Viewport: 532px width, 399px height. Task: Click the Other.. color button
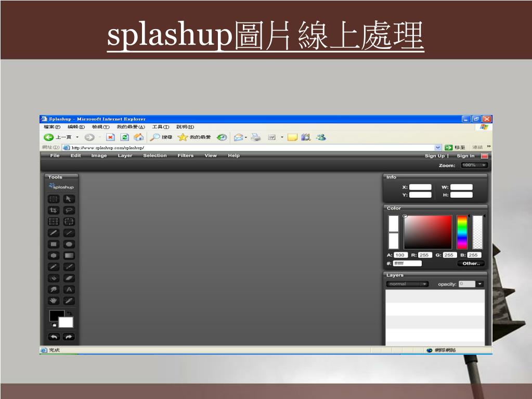(471, 263)
